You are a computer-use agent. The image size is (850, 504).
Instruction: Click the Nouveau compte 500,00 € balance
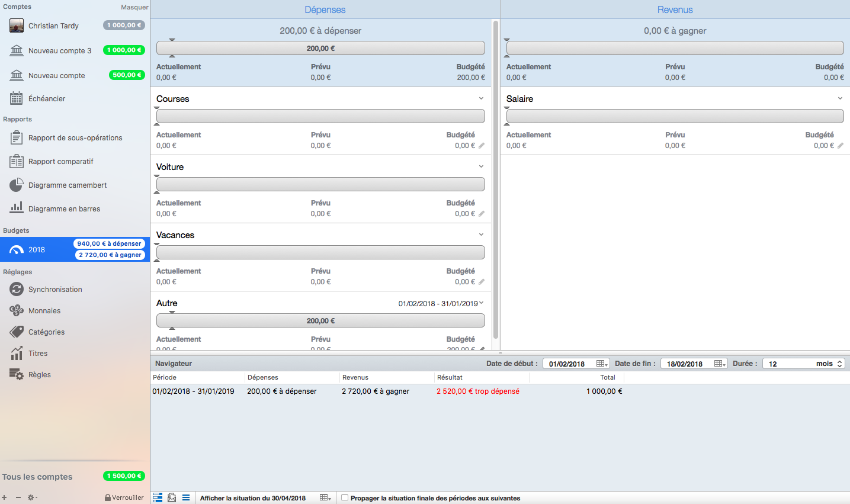(x=127, y=75)
